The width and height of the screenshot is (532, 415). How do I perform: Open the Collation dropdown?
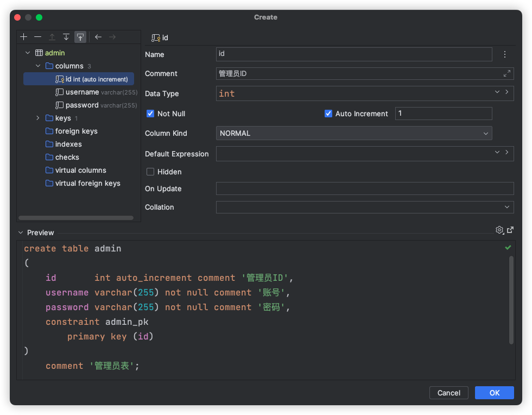click(x=365, y=207)
